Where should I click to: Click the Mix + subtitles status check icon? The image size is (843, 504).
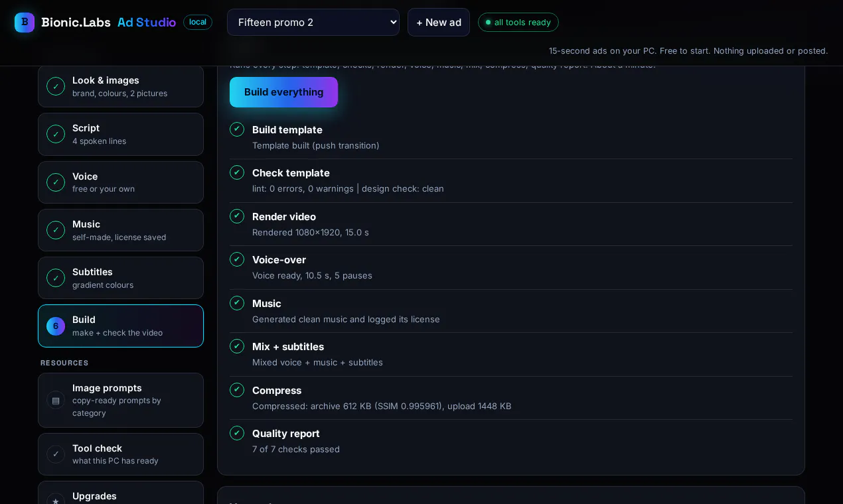(237, 346)
